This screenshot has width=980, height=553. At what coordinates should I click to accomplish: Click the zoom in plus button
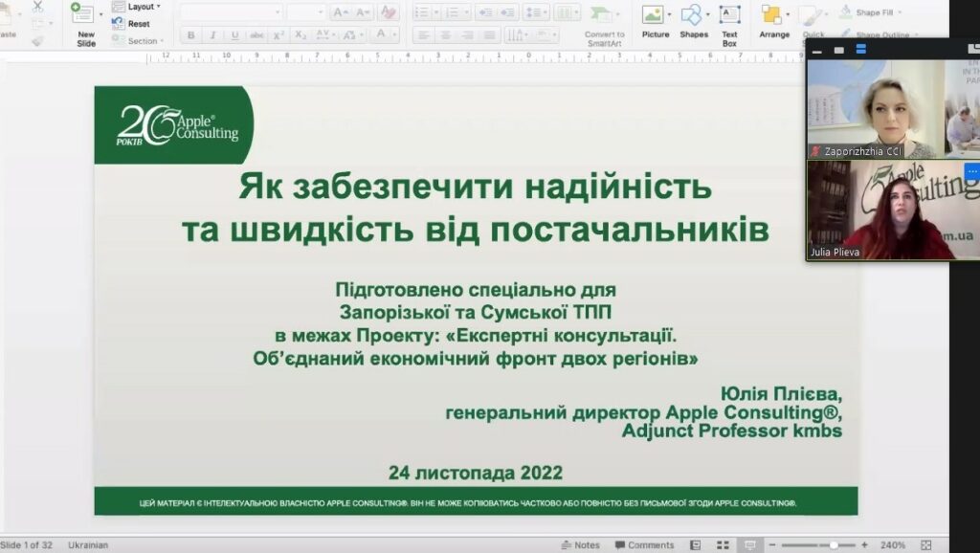tap(864, 545)
